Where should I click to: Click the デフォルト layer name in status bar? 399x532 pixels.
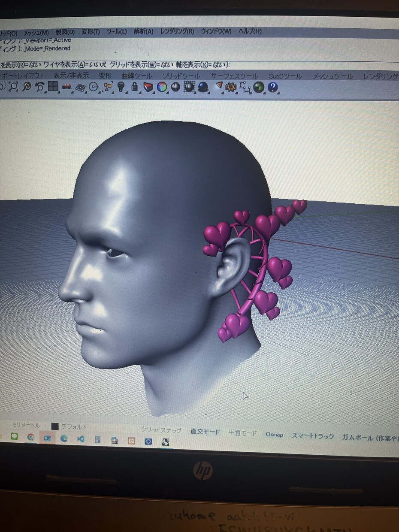click(x=74, y=427)
